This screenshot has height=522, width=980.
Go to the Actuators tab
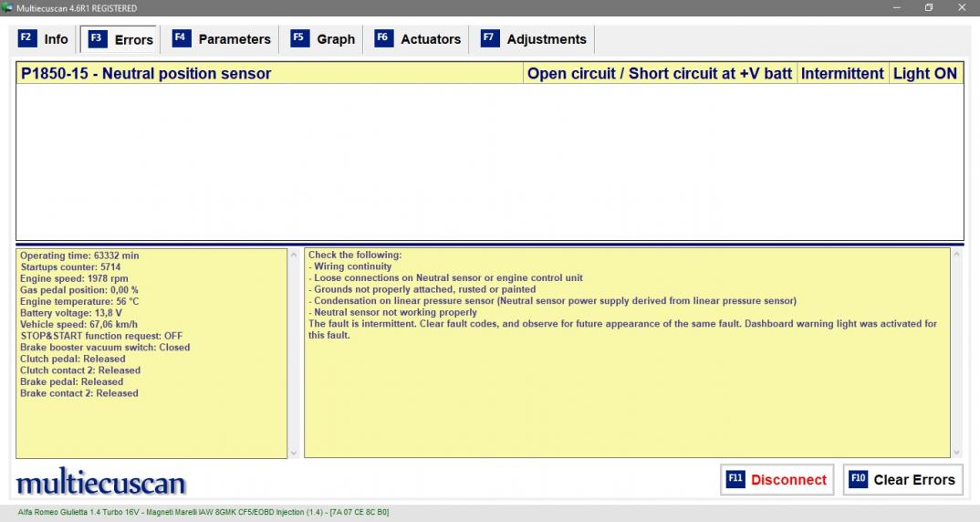point(417,38)
